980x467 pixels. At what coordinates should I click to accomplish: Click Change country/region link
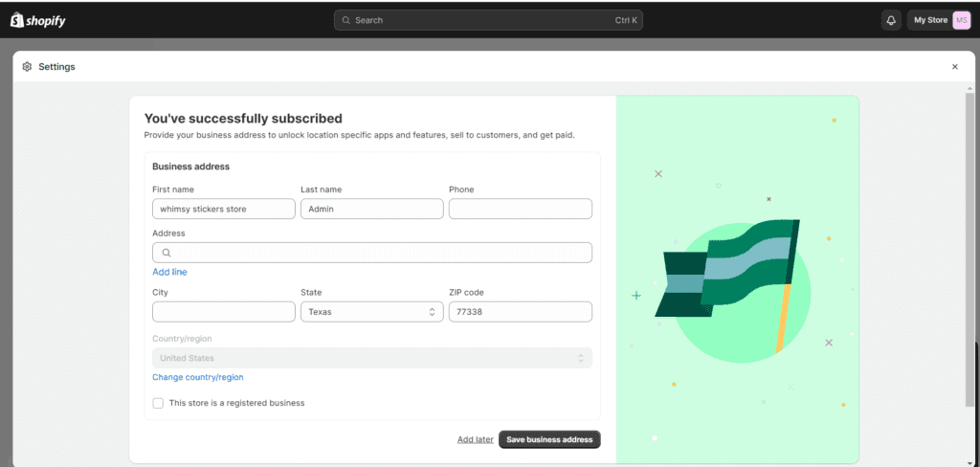(197, 377)
